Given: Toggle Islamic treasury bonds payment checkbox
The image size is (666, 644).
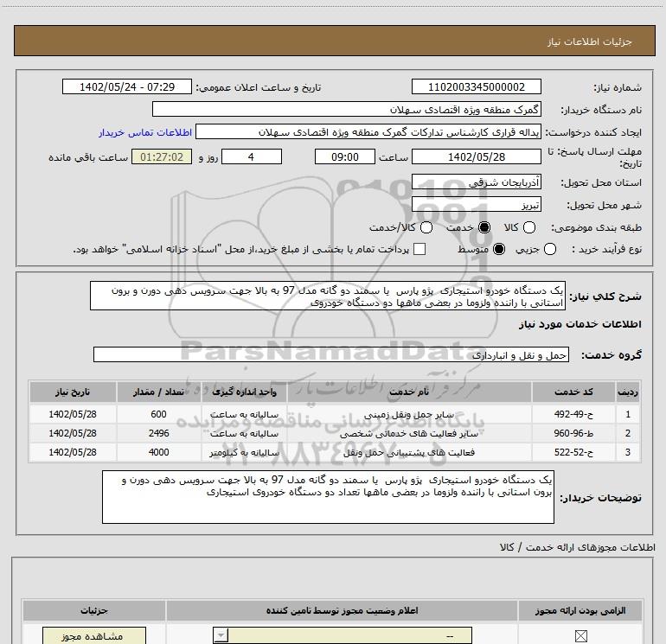Looking at the screenshot, I should (x=419, y=249).
